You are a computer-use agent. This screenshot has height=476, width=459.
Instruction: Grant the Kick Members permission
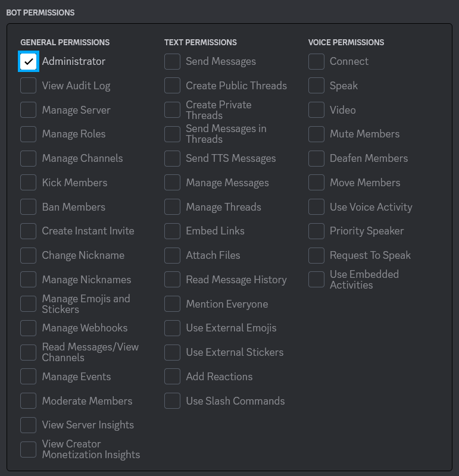(28, 182)
